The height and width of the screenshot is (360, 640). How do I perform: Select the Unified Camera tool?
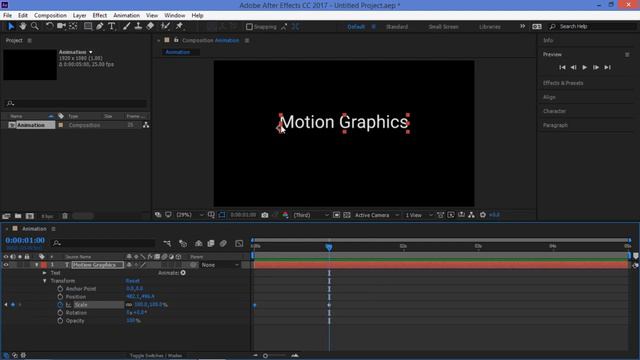[x=61, y=27]
